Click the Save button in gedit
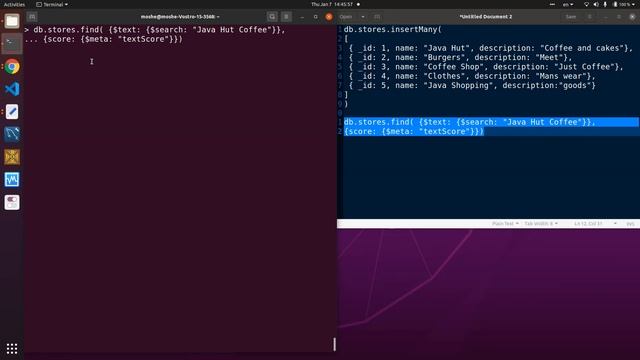 pos(571,17)
